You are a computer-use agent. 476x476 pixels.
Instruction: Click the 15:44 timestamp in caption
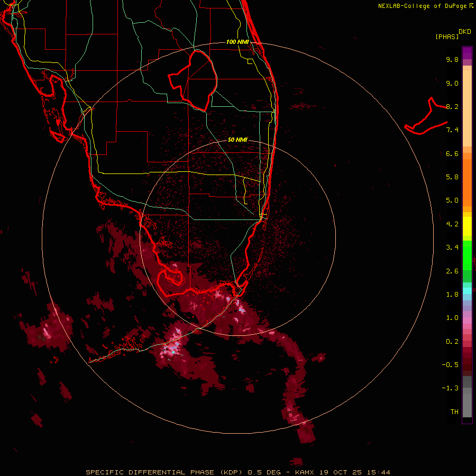click(x=378, y=472)
